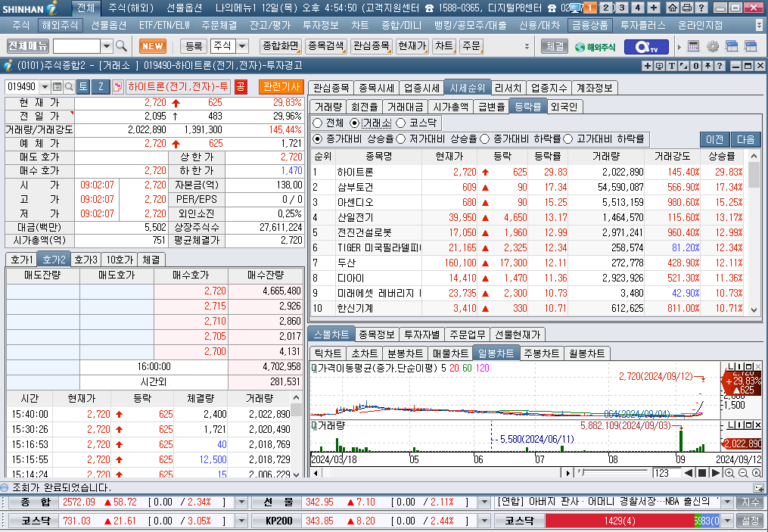Image resolution: width=768 pixels, height=532 pixels.
Task: Select 종가대비 하락률 radio option
Action: tap(485, 139)
